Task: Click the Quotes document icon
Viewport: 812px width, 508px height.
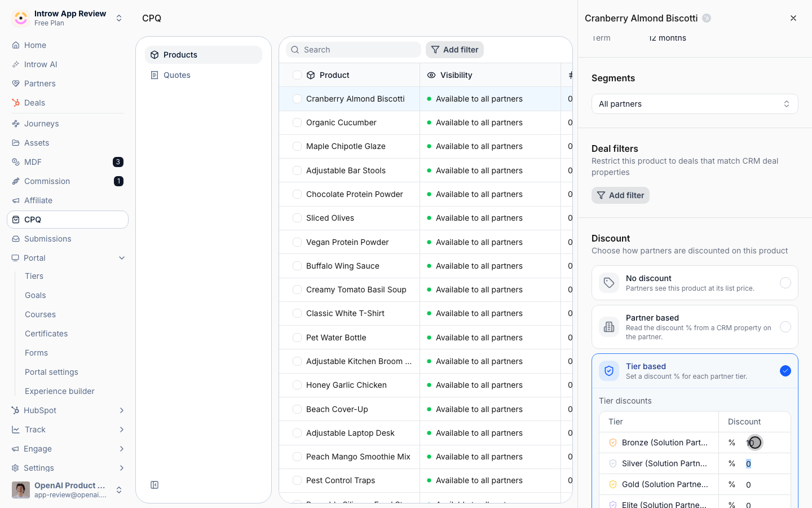Action: [155, 75]
